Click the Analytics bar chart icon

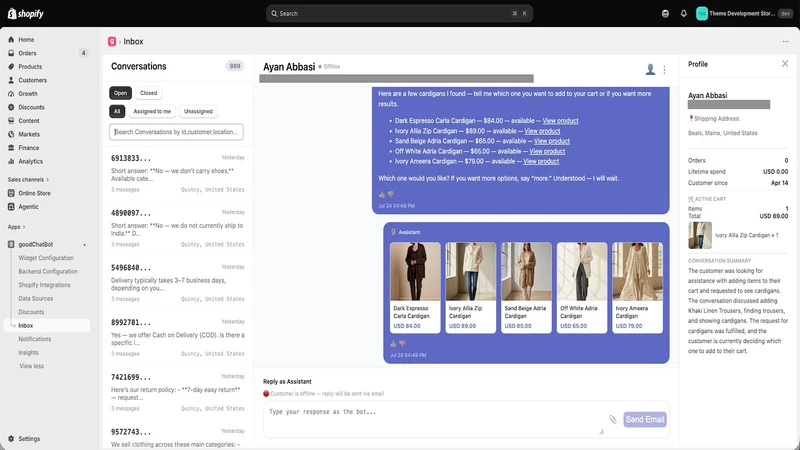tap(11, 161)
